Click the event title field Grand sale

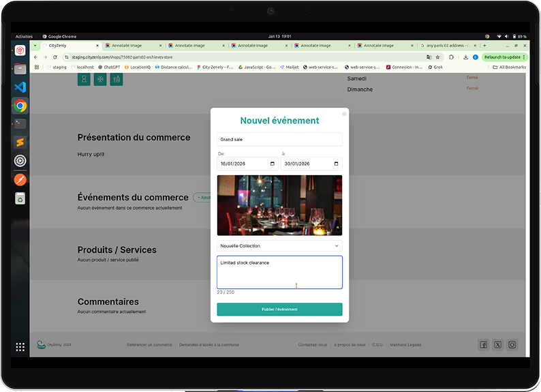[x=279, y=139]
